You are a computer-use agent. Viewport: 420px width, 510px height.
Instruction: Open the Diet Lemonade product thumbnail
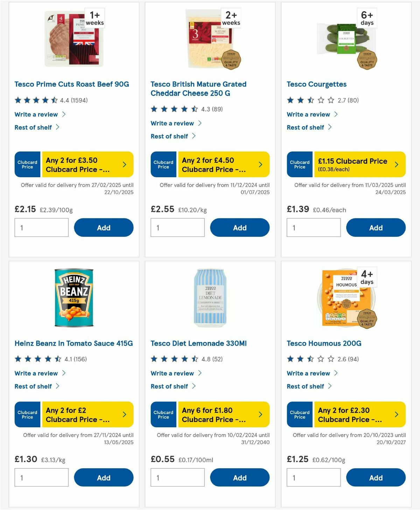point(210,298)
